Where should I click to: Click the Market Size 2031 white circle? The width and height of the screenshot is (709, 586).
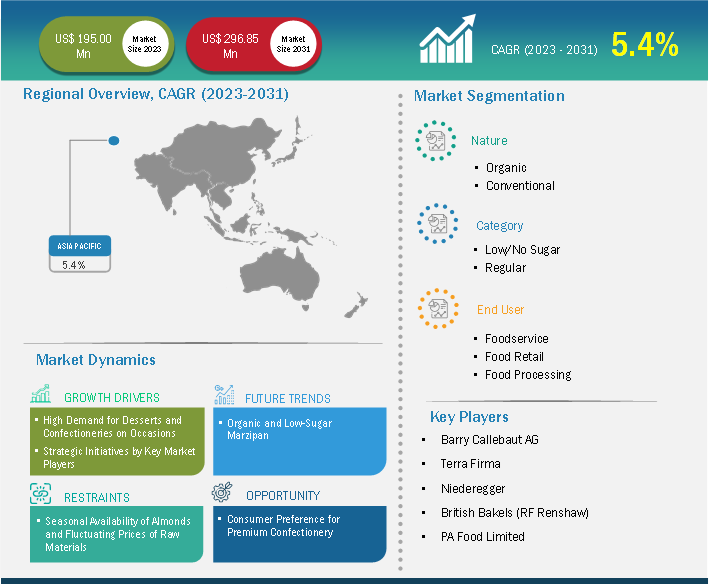(293, 44)
